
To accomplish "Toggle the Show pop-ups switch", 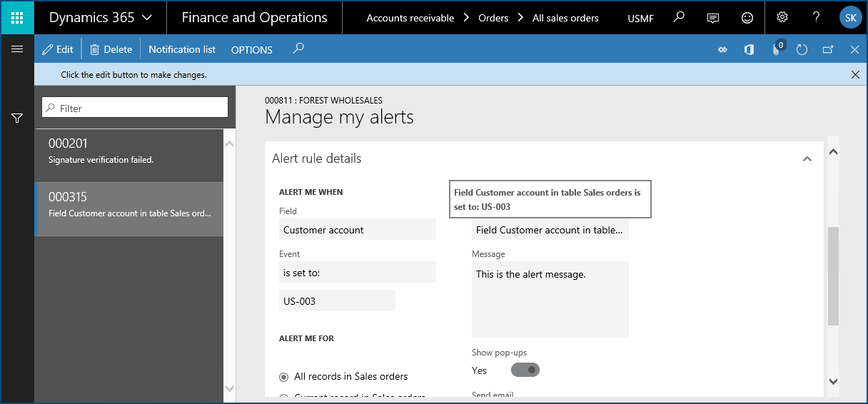I will tap(525, 370).
